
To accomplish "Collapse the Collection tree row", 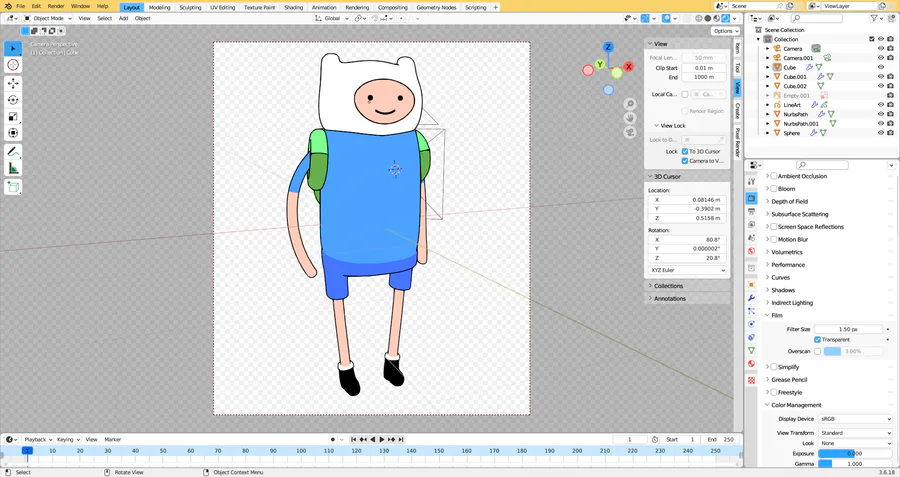I will 759,40.
